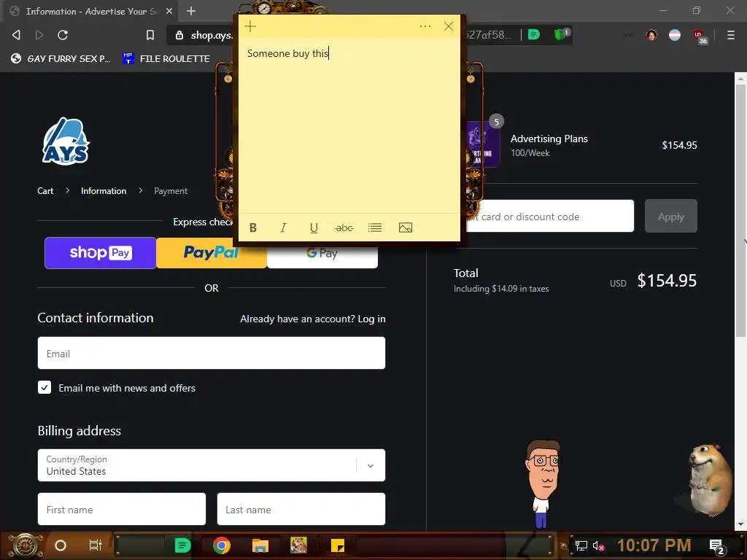
Task: Click the Log in link
Action: point(371,319)
